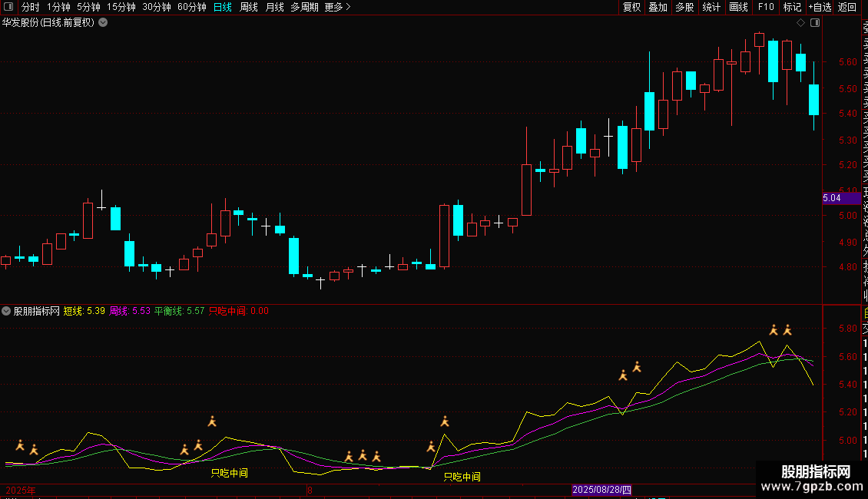The image size is (868, 499).
Task: Click the 2025/08/28/四 date marker
Action: coord(601,490)
